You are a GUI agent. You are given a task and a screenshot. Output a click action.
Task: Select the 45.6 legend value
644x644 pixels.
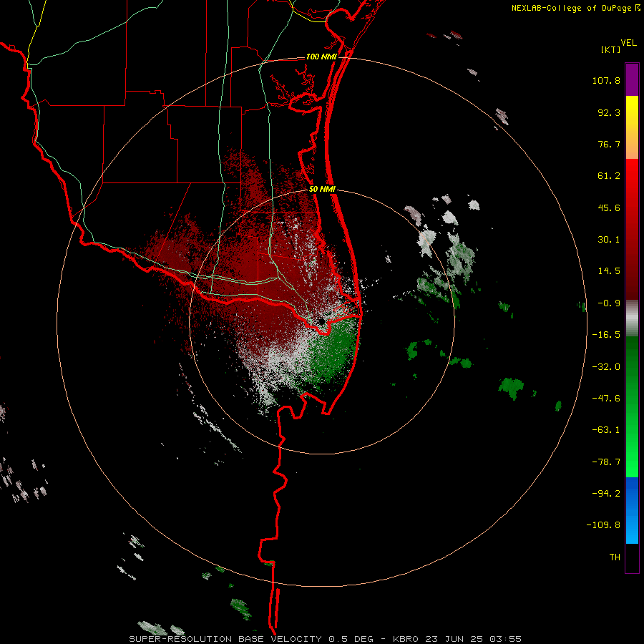pyautogui.click(x=609, y=208)
